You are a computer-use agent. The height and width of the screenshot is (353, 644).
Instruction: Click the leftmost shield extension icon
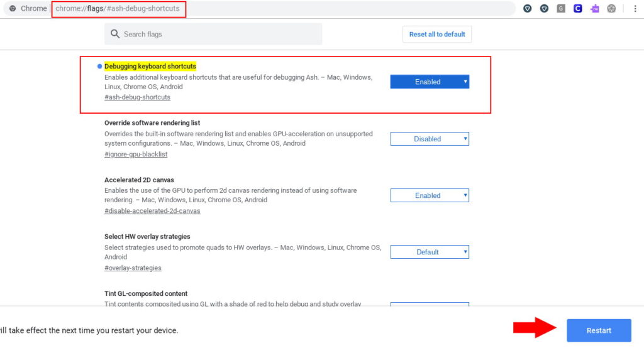click(528, 9)
